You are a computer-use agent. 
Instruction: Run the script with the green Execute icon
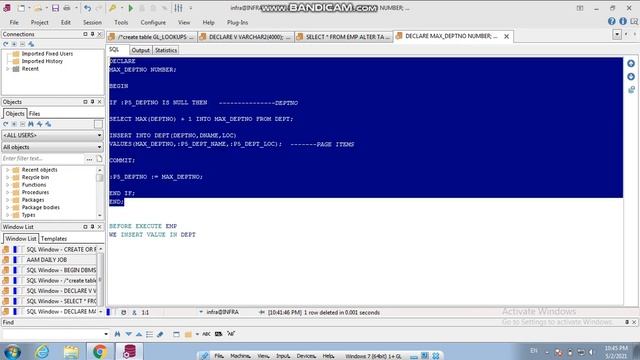tap(131, 8)
